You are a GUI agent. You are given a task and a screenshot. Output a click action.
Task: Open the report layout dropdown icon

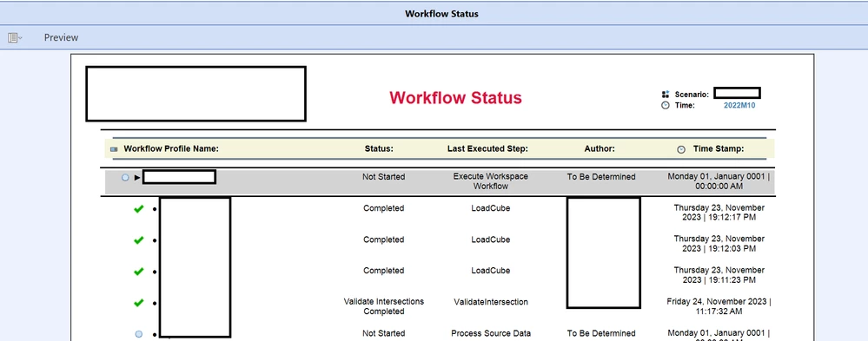click(x=15, y=37)
